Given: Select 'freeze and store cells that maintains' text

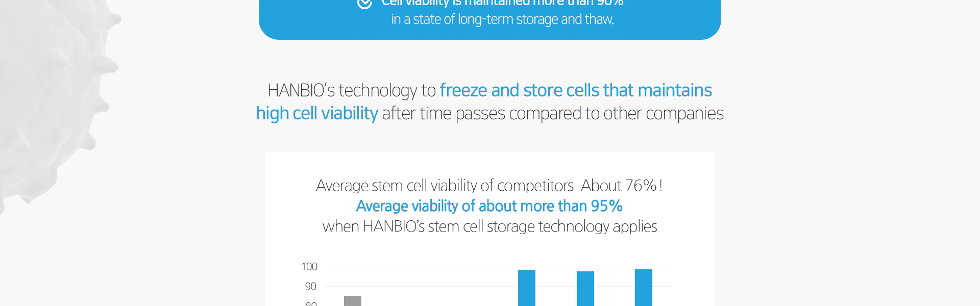Looking at the screenshot, I should click(x=576, y=90).
